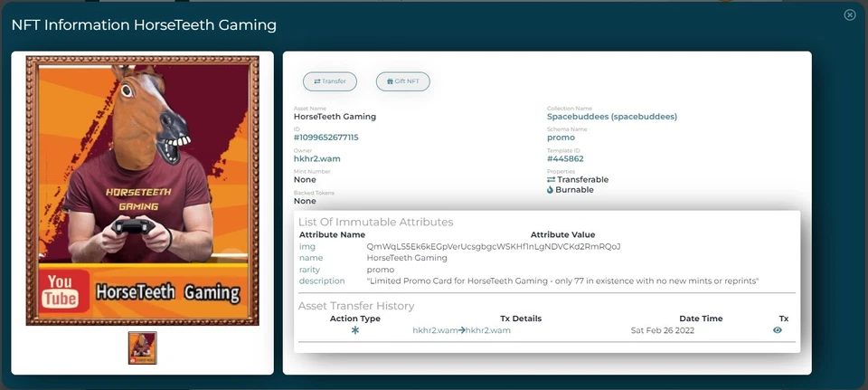Open owner hkhr2.wam link
This screenshot has width=868, height=390.
[x=317, y=158]
